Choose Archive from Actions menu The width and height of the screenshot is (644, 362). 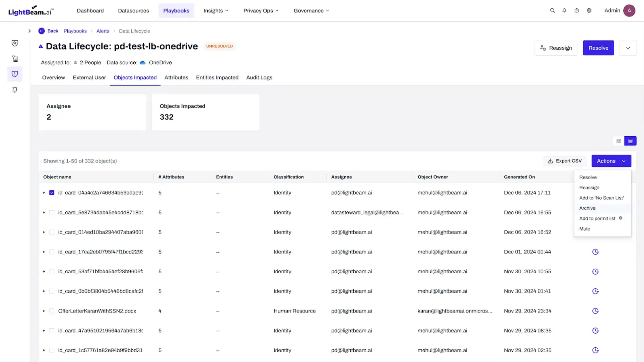tap(587, 208)
